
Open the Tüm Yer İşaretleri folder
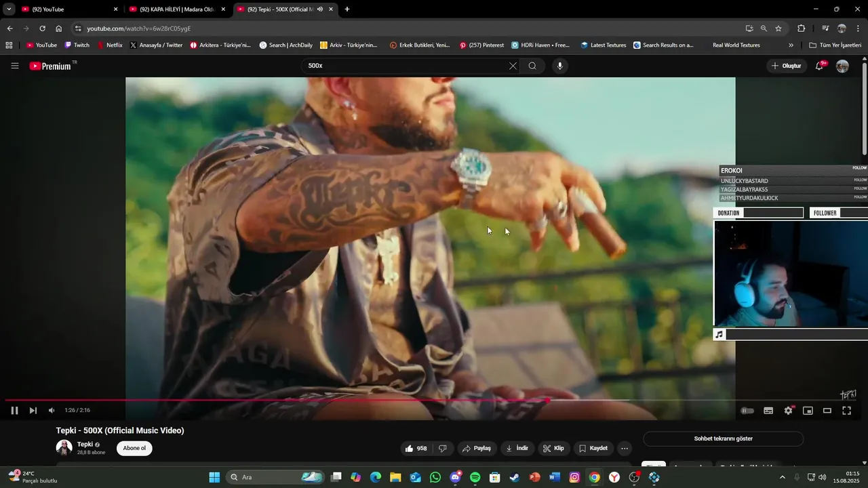pos(835,45)
